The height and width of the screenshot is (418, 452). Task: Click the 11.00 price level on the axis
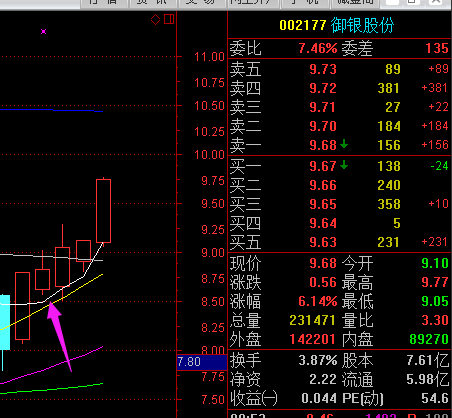click(209, 57)
